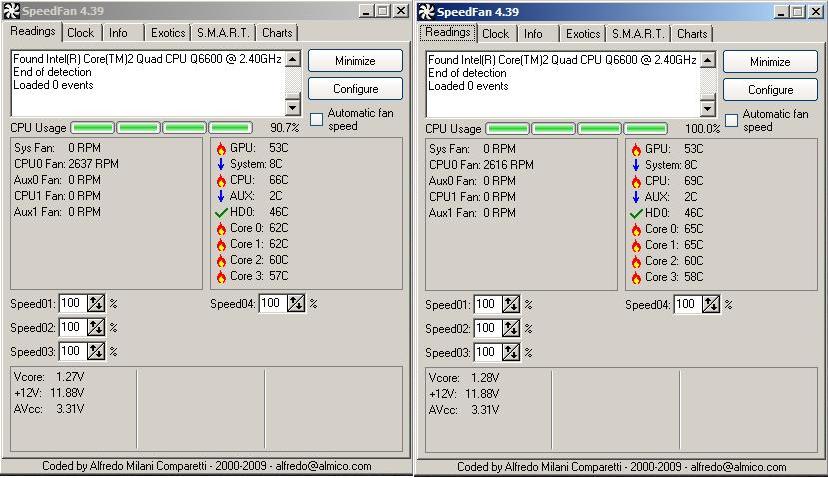This screenshot has width=828, height=478.
Task: Click the blue down arrow beside System in left window
Action: tap(221, 164)
